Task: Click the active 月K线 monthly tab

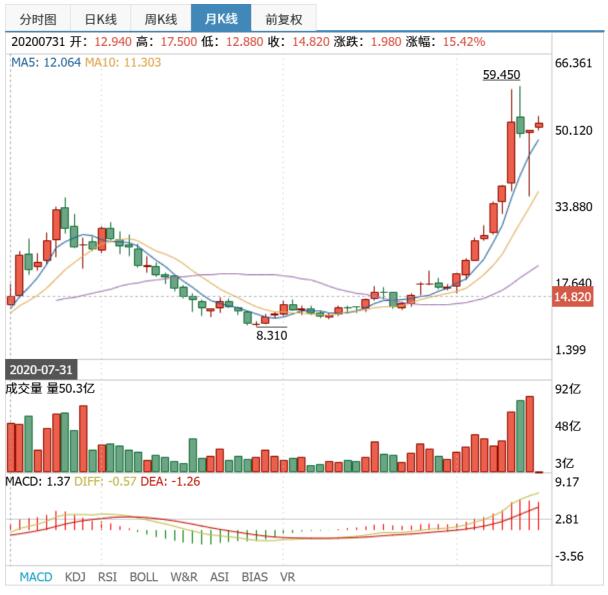Action: (x=221, y=19)
